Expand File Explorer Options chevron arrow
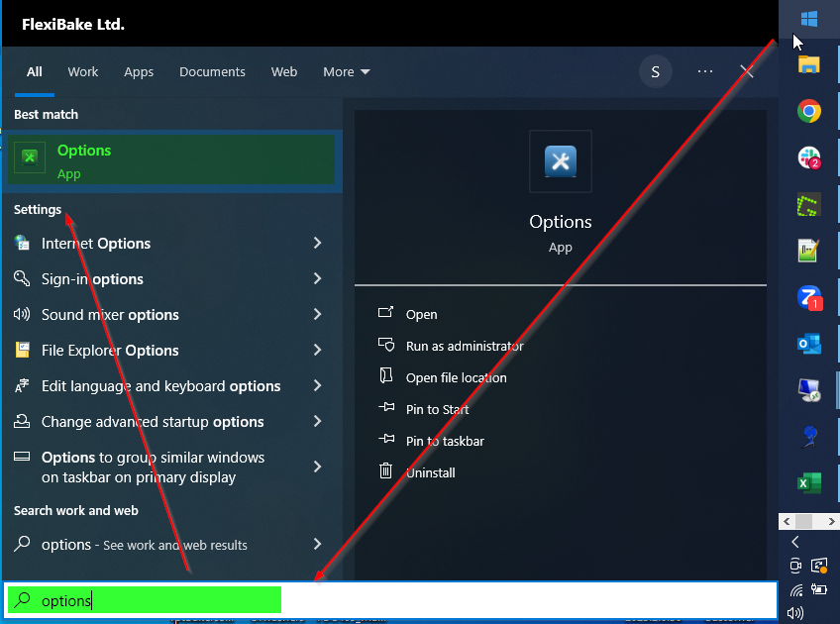840x624 pixels. pos(317,351)
